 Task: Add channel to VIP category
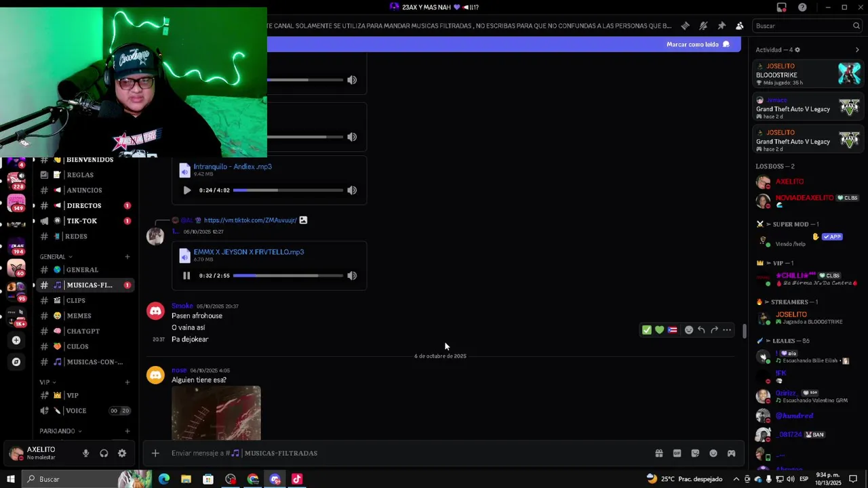(127, 382)
